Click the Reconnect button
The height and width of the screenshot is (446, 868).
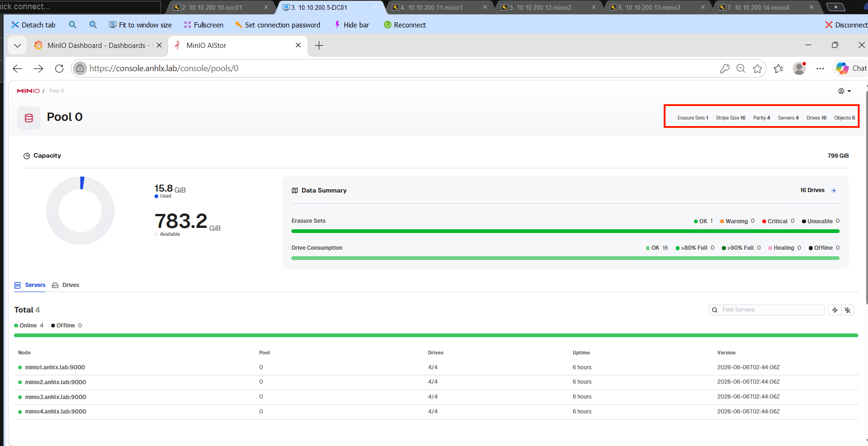coord(404,25)
